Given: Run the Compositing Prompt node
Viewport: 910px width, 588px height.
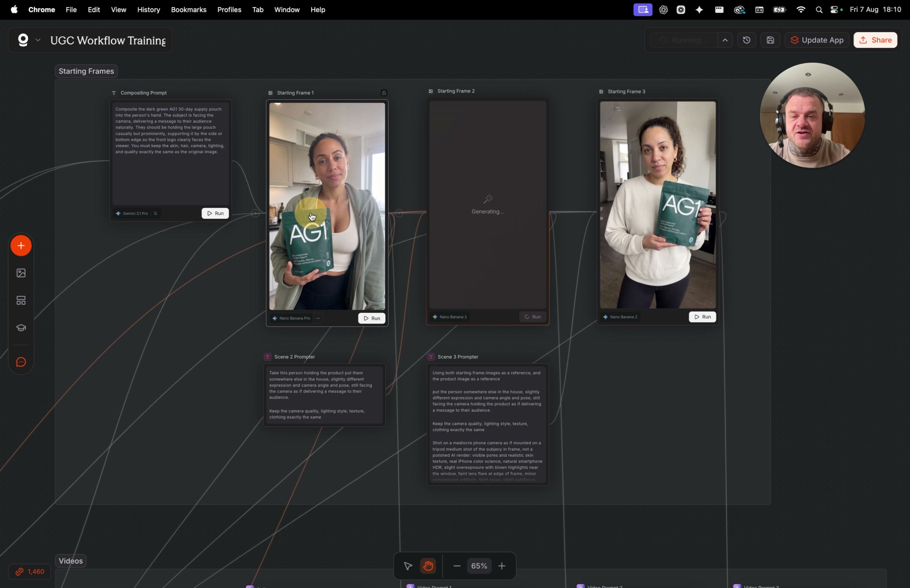Looking at the screenshot, I should coord(215,213).
